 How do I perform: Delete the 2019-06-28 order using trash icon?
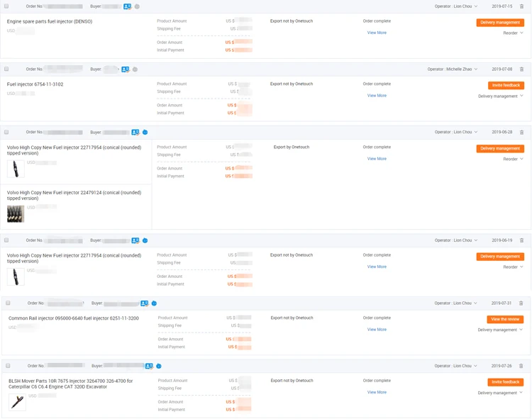(x=521, y=132)
